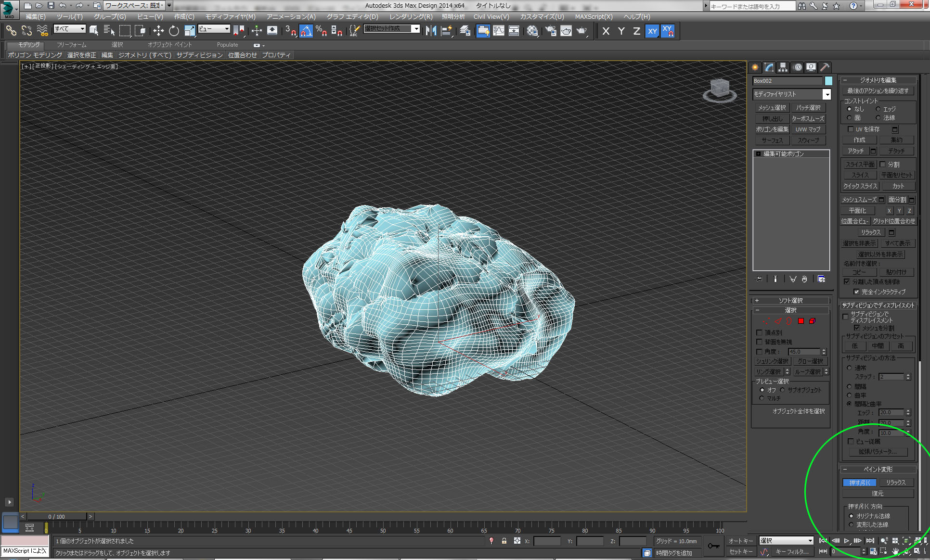Screen dimensions: 930x560
Task: Open the Hierarchy command panel tab
Action: (783, 67)
